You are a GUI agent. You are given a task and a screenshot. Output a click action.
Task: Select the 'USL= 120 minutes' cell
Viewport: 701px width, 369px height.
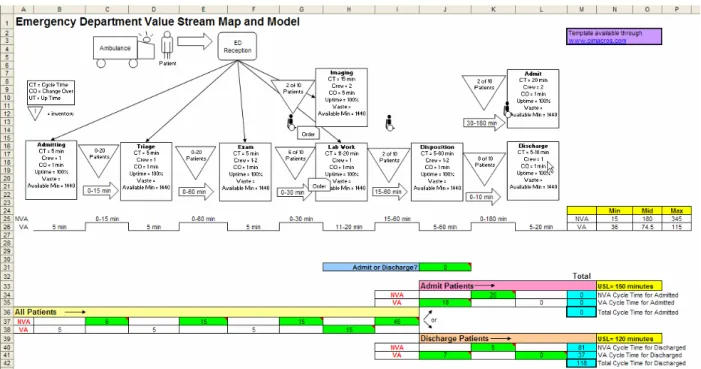coord(629,339)
